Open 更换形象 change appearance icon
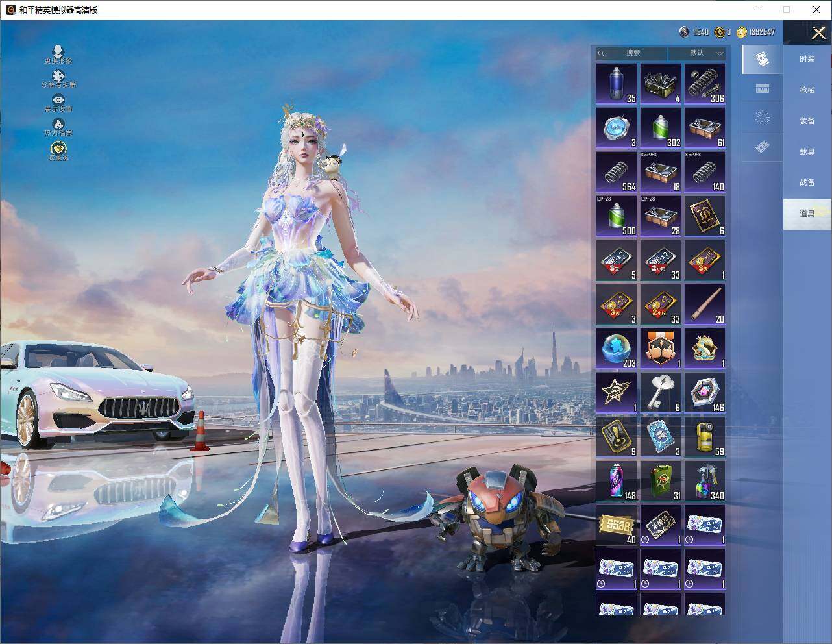Image resolution: width=832 pixels, height=644 pixels. (x=58, y=55)
